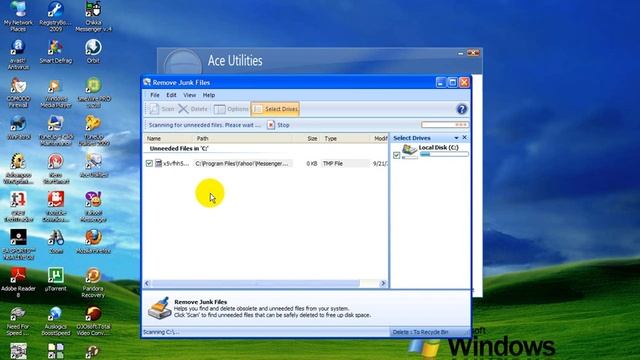Click the x5vfhh5 file icon in the list
Viewport: 640px width, 360px height.
[158, 163]
